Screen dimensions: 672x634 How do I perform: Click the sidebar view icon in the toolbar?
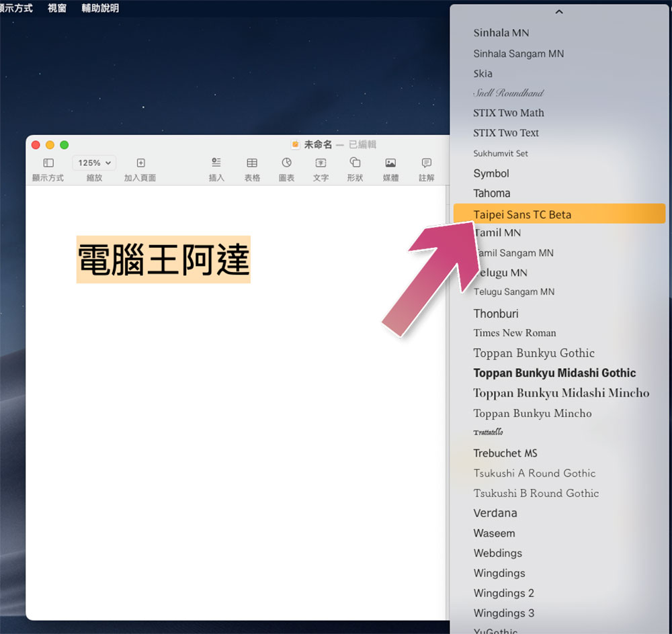(x=48, y=163)
